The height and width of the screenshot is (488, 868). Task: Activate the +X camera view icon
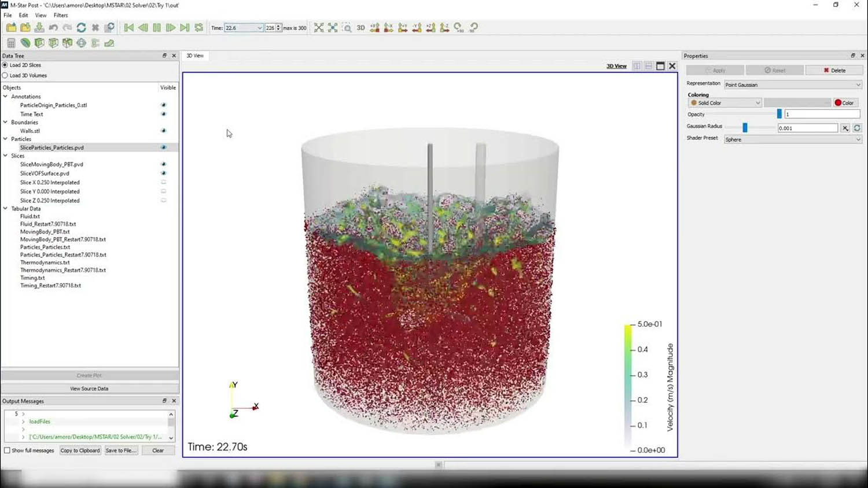coord(374,27)
